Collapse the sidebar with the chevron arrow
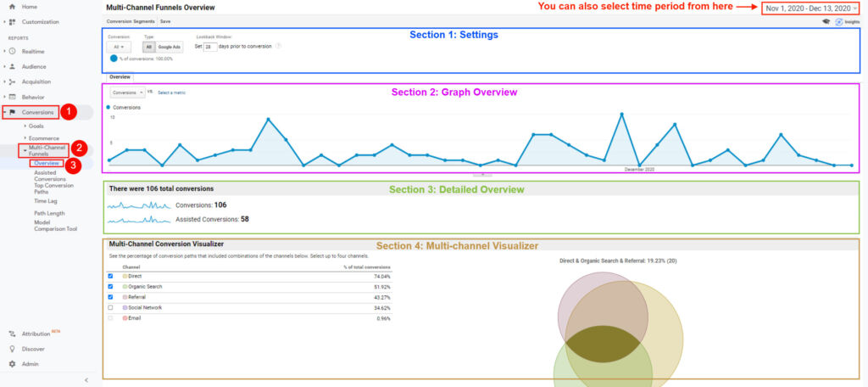This screenshot has height=387, width=868. (x=86, y=380)
